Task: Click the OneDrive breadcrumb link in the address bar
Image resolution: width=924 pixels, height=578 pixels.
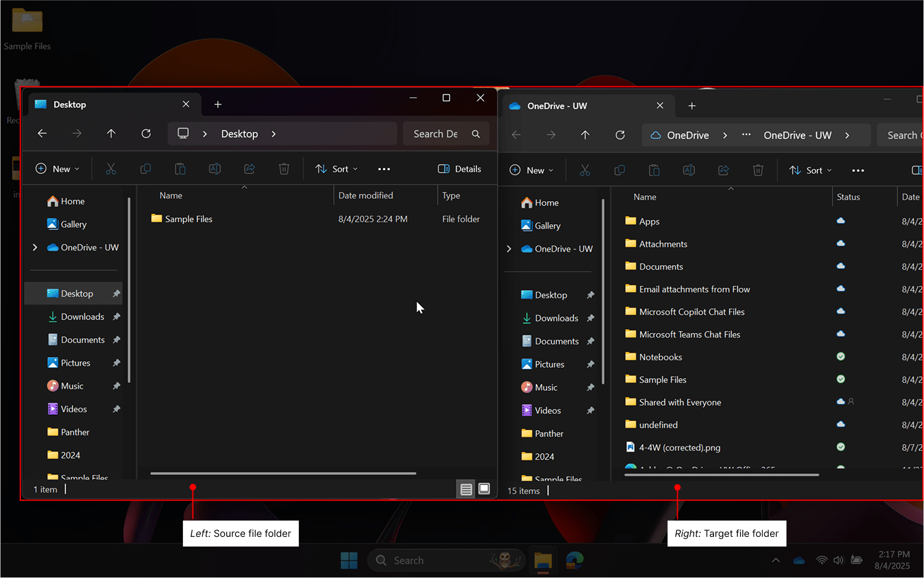Action: point(689,135)
